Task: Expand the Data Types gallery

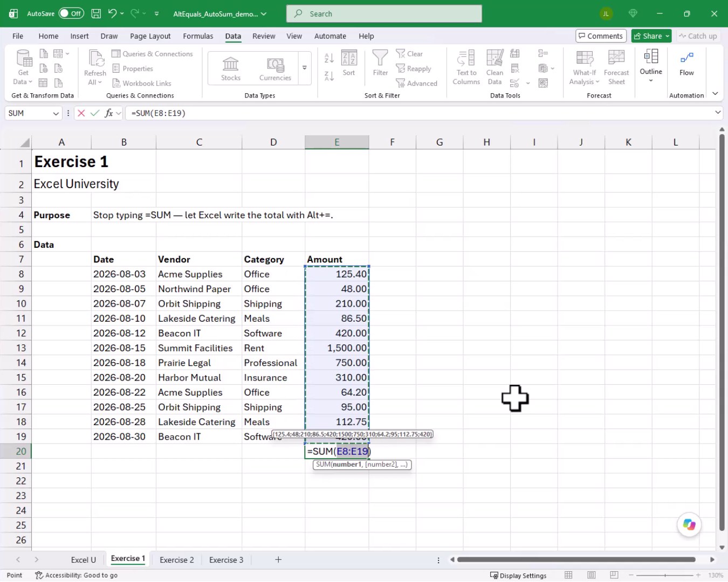Action: 305,68
